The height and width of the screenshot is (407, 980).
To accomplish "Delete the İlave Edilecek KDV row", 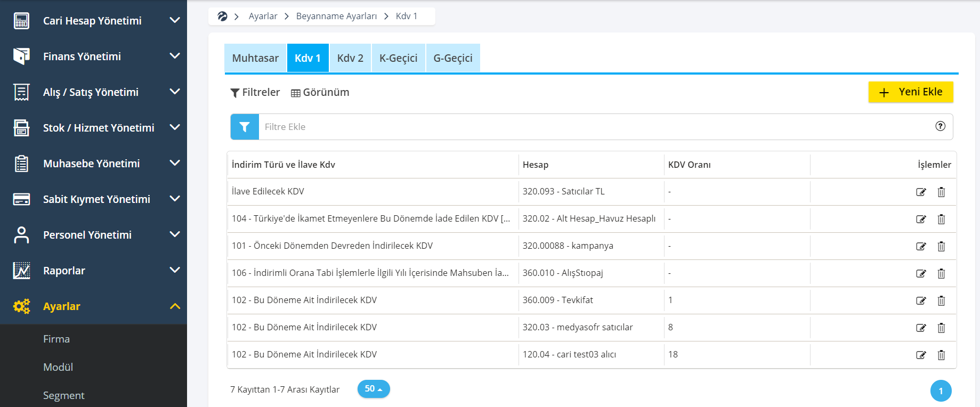I will coord(941,192).
